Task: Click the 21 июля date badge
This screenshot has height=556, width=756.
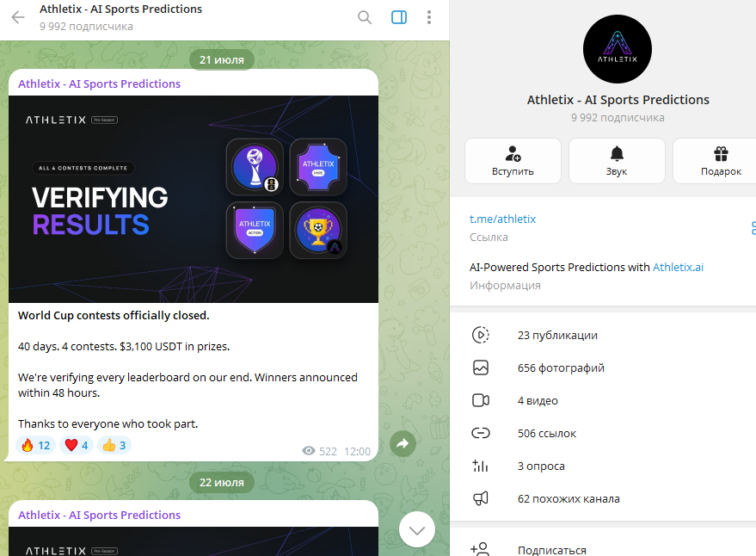Action: [x=222, y=60]
